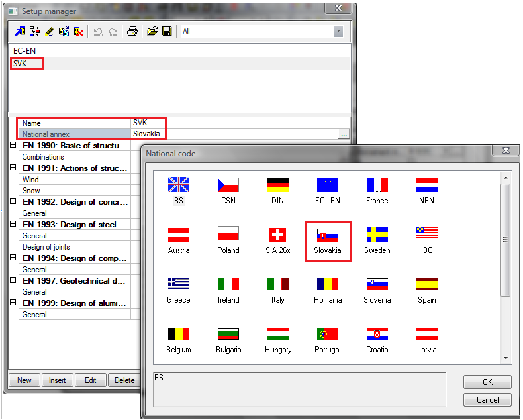The width and height of the screenshot is (523, 420).
Task: Choose the Poland flag code
Action: click(x=228, y=240)
